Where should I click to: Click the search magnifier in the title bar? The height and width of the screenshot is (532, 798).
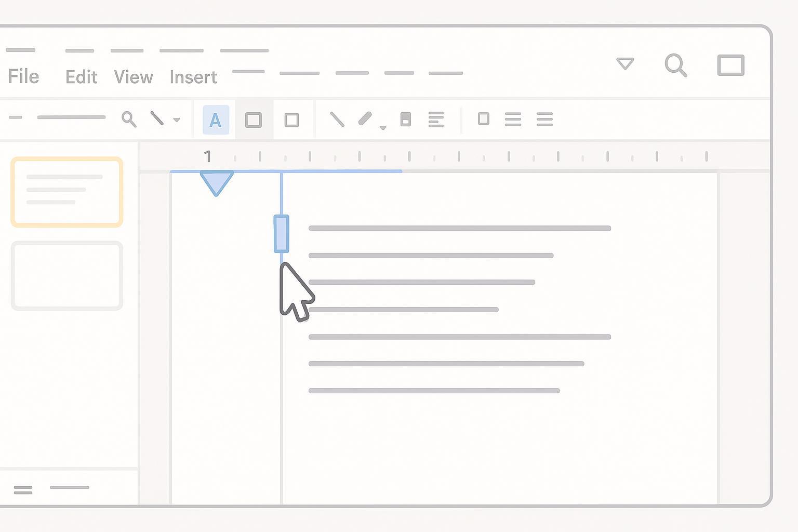click(676, 65)
